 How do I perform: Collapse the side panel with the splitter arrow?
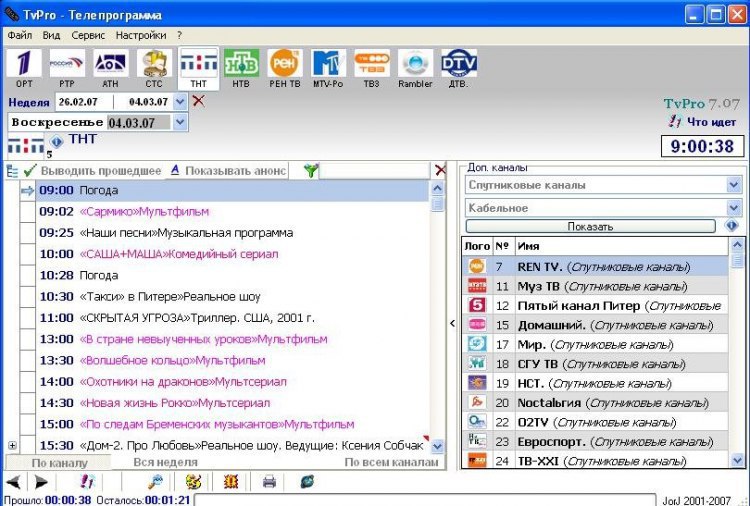(452, 324)
